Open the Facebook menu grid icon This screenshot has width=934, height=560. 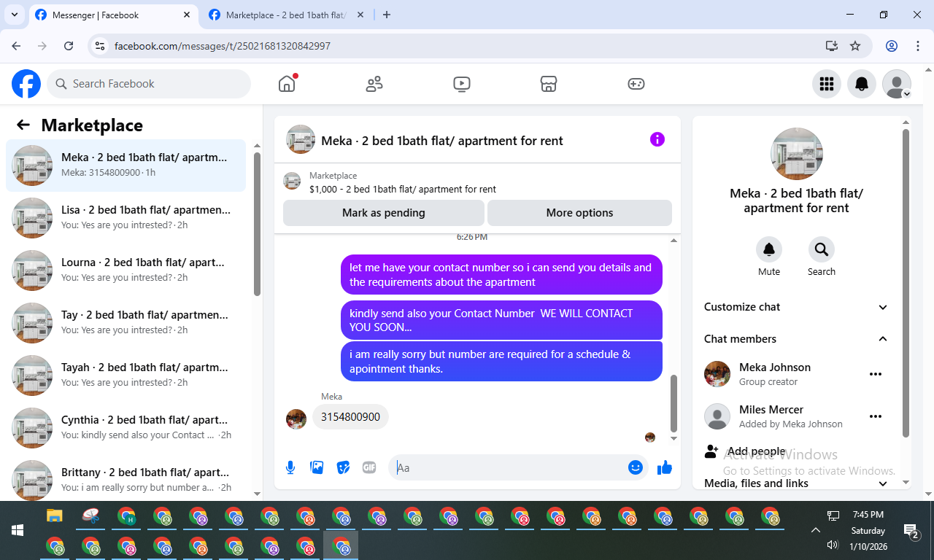pos(827,84)
